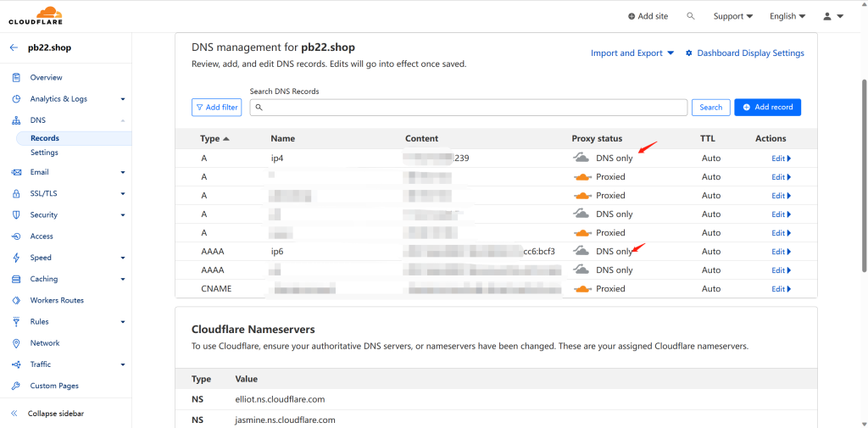Image resolution: width=868 pixels, height=428 pixels.
Task: Go back using the arrow beside pb22.shop
Action: (14, 47)
